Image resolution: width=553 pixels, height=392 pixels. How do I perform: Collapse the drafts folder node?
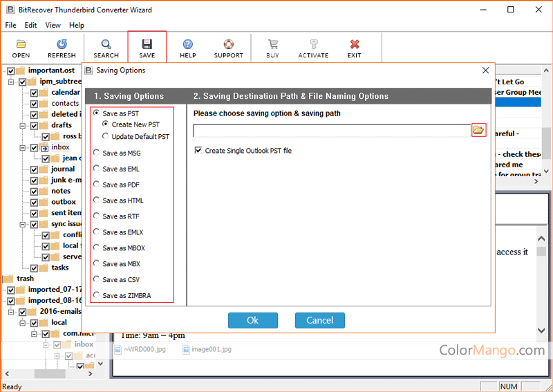point(23,126)
